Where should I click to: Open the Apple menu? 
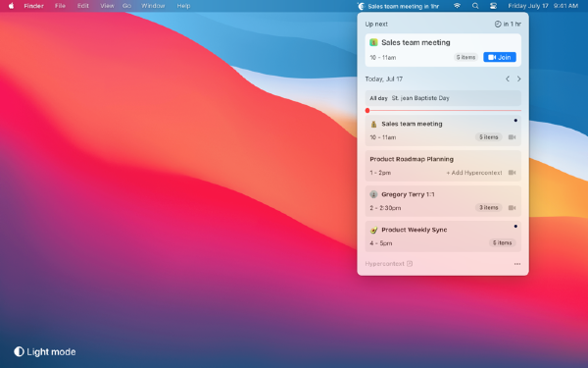(11, 6)
